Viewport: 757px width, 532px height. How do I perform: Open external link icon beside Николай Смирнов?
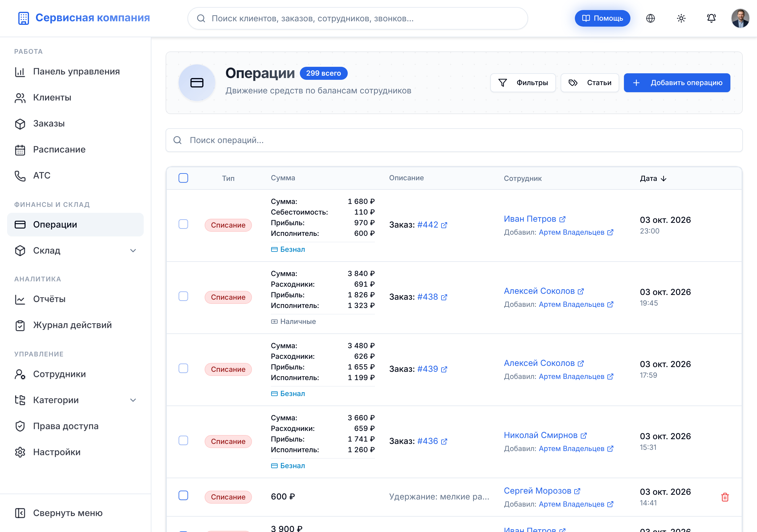click(584, 435)
